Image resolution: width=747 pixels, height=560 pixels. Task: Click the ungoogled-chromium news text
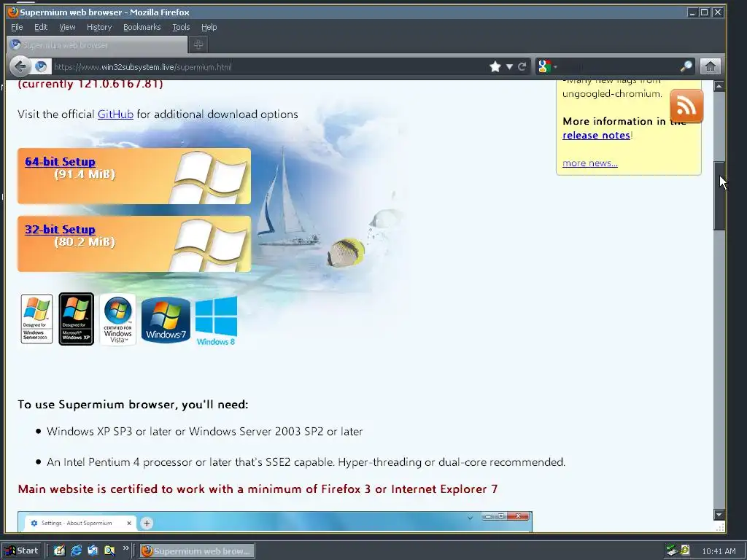tap(612, 93)
